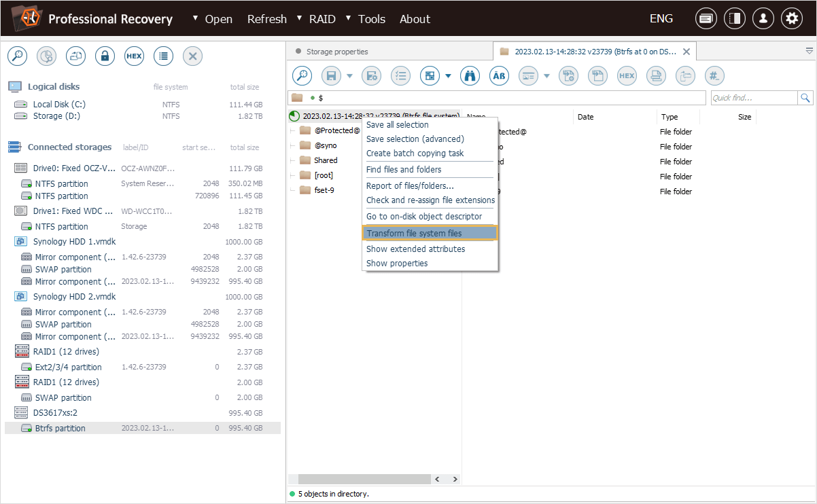Click About in the top menu
Viewport: 817px width, 504px height.
[x=415, y=19]
